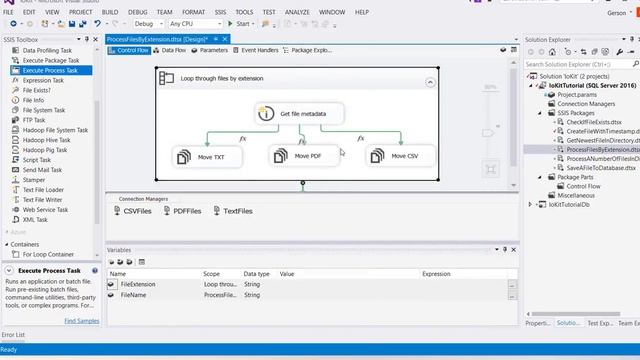
Task: Pin the SSIS Toolbox panel
Action: click(x=87, y=39)
